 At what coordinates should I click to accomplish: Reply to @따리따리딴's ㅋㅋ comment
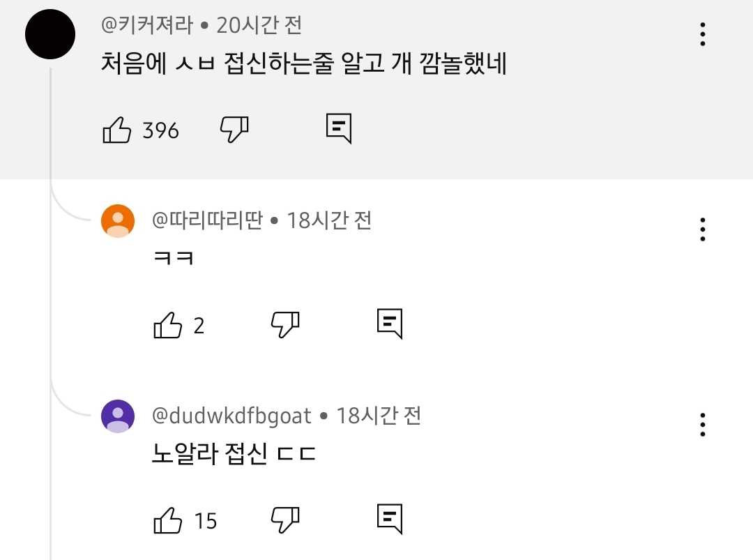[x=390, y=324]
